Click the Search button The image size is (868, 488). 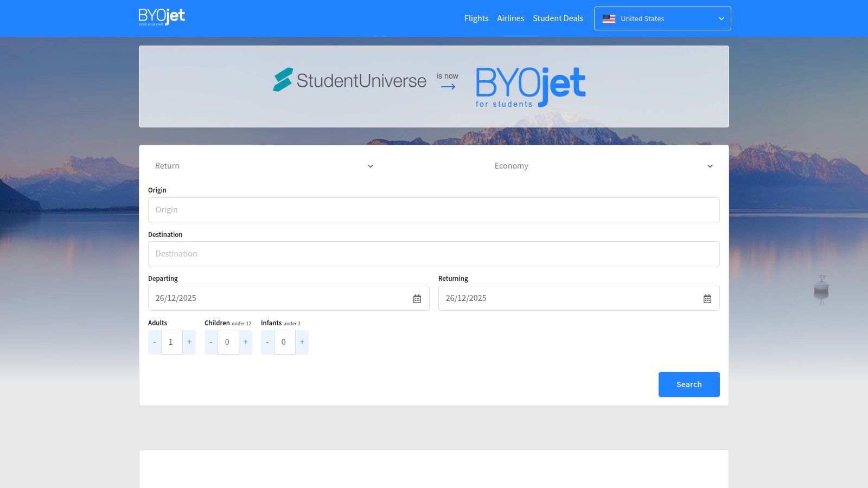[688, 384]
